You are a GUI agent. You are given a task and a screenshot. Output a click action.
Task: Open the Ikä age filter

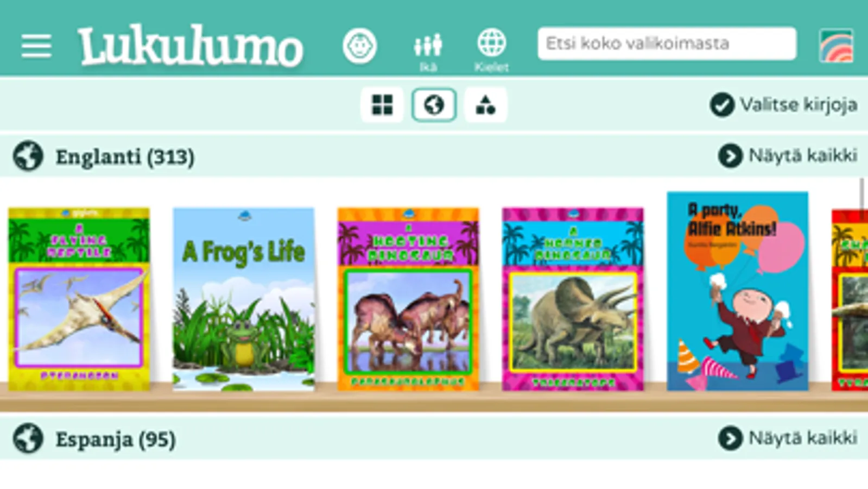428,52
